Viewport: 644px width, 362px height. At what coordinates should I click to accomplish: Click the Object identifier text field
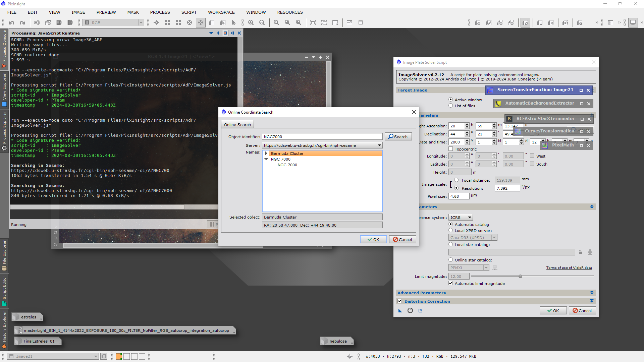pos(322,137)
